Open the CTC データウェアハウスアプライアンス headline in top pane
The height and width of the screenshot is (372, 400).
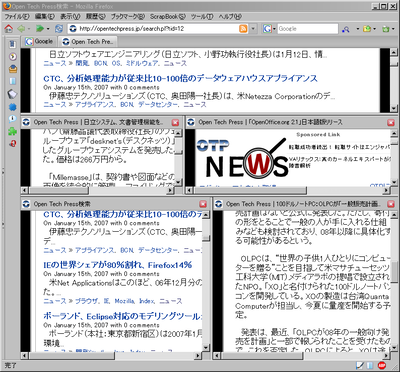pyautogui.click(x=180, y=78)
